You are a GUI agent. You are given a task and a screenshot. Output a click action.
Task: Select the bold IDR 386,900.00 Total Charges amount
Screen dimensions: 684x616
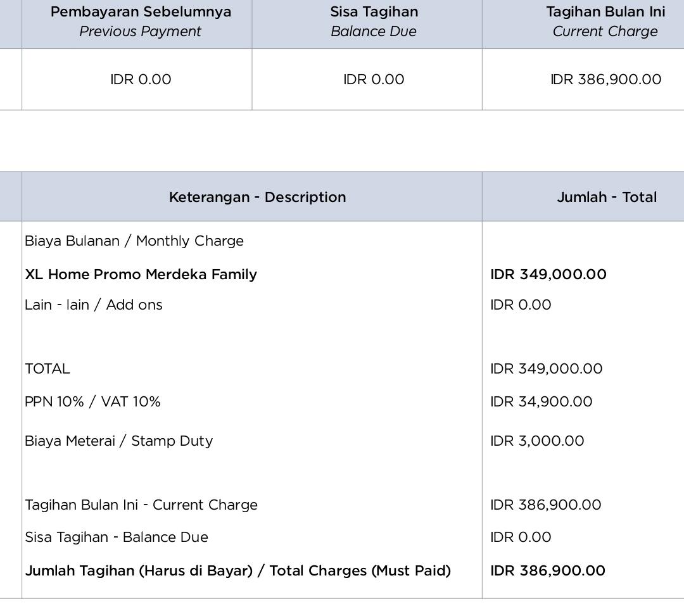[x=547, y=571]
